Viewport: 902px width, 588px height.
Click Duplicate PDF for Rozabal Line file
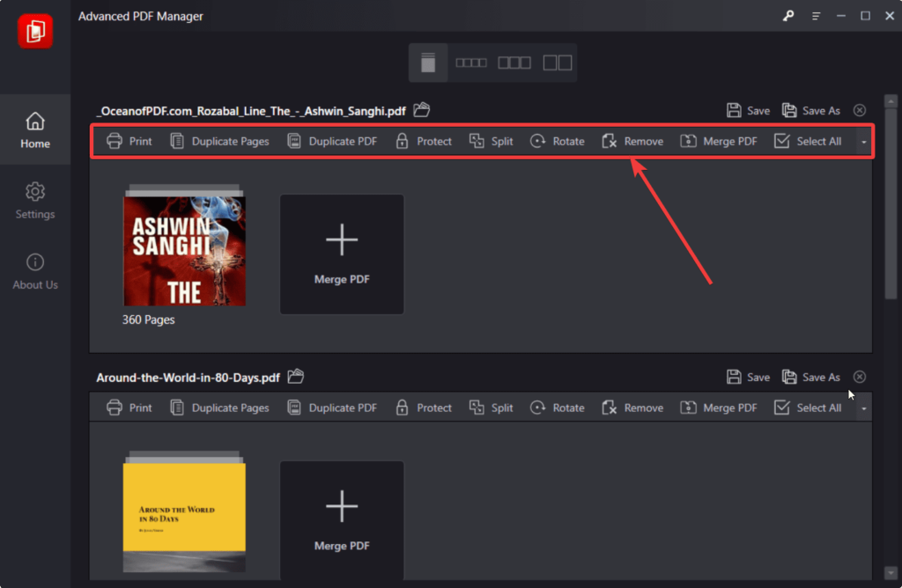tap(332, 142)
